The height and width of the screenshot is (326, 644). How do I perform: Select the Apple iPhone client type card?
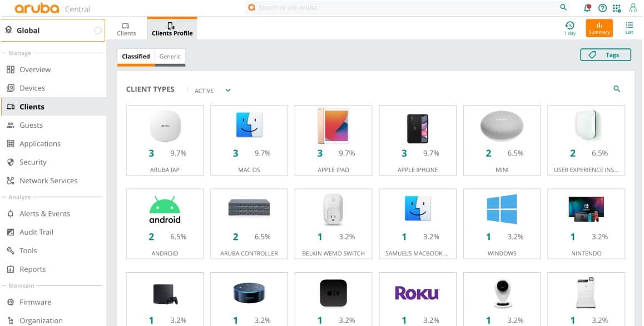click(418, 141)
